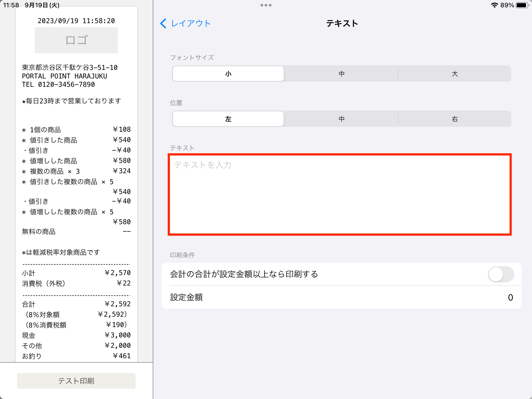The height and width of the screenshot is (399, 532).
Task: Tap the 消費税（外税） ¥22 row
Action: [76, 283]
